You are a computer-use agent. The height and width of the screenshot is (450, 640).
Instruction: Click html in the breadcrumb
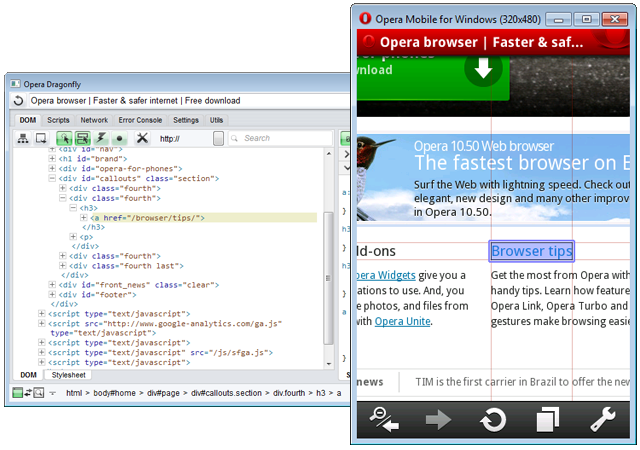click(74, 393)
